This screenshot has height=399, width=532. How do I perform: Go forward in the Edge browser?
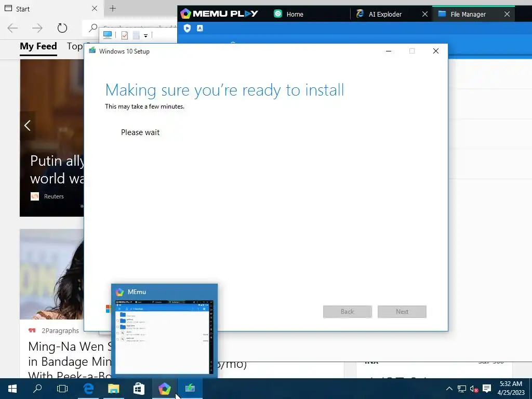point(37,28)
